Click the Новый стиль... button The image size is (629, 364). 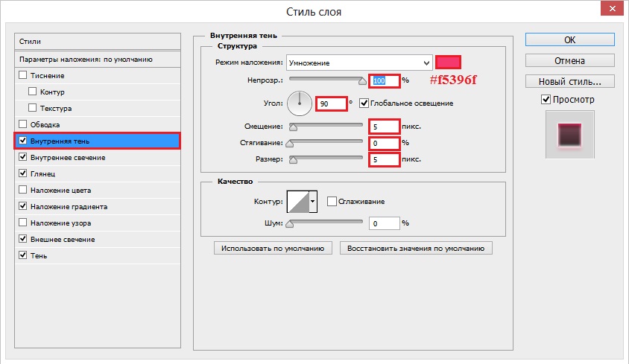click(569, 81)
